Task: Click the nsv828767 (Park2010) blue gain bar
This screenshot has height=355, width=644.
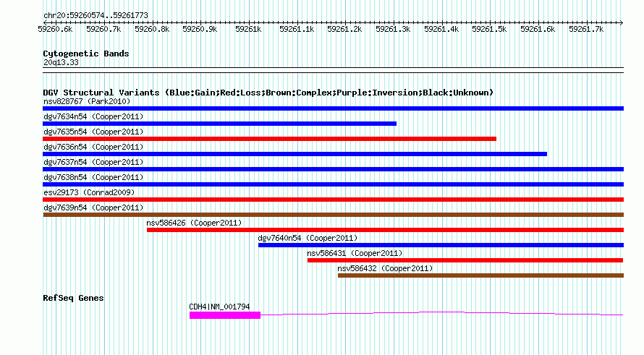Action: coord(333,108)
